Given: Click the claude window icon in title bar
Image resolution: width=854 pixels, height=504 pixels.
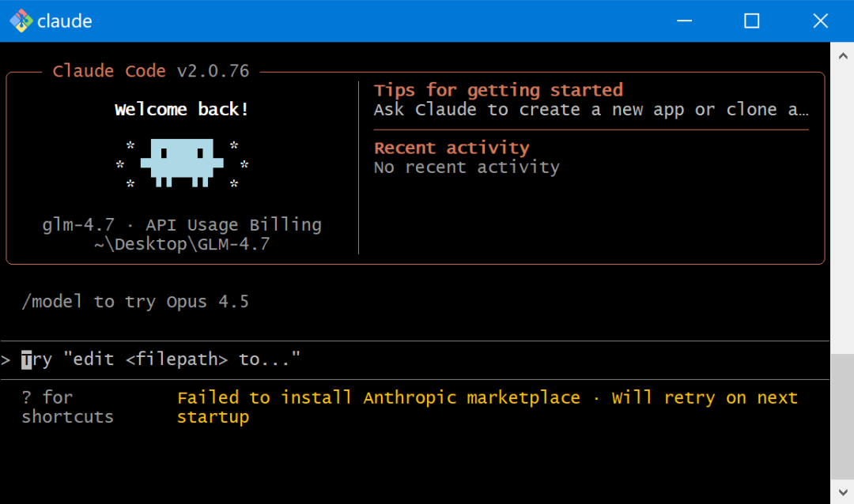Looking at the screenshot, I should [21, 21].
